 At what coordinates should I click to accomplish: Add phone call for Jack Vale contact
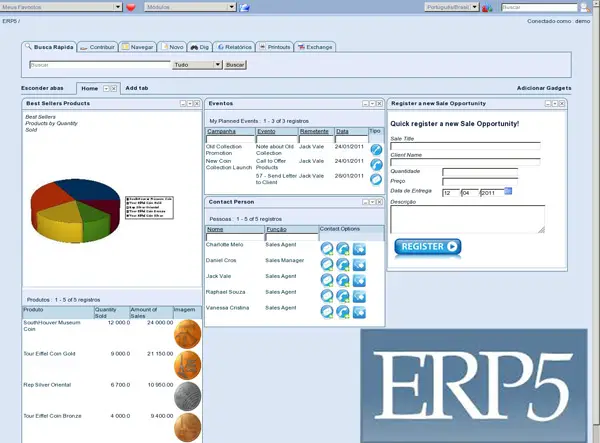coord(343,280)
